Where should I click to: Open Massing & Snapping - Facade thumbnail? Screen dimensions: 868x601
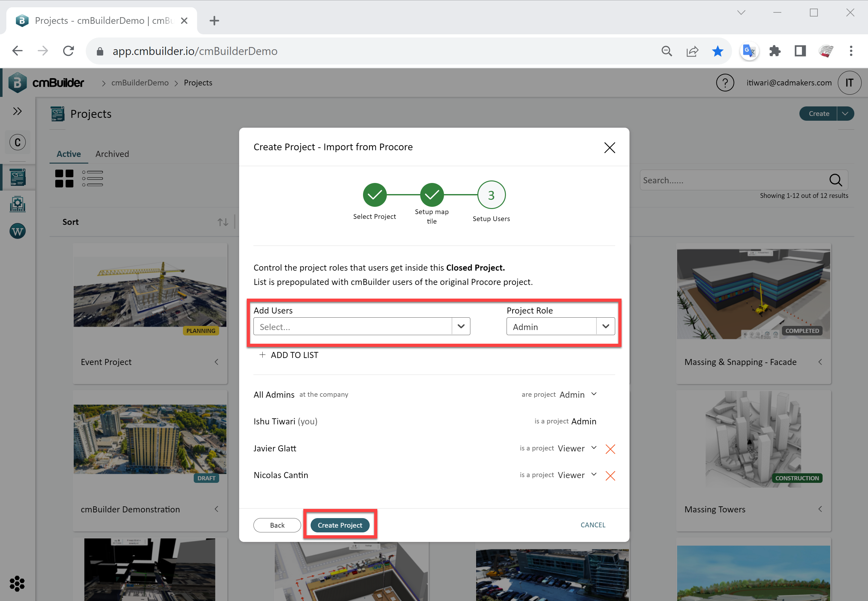pyautogui.click(x=754, y=294)
